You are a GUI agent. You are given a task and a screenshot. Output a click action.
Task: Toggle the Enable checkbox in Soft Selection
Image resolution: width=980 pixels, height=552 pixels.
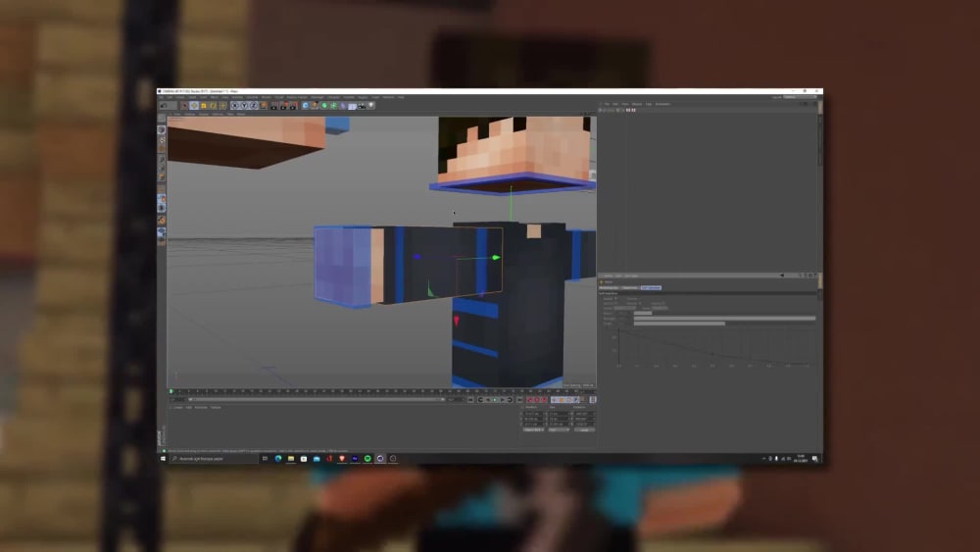coord(615,298)
